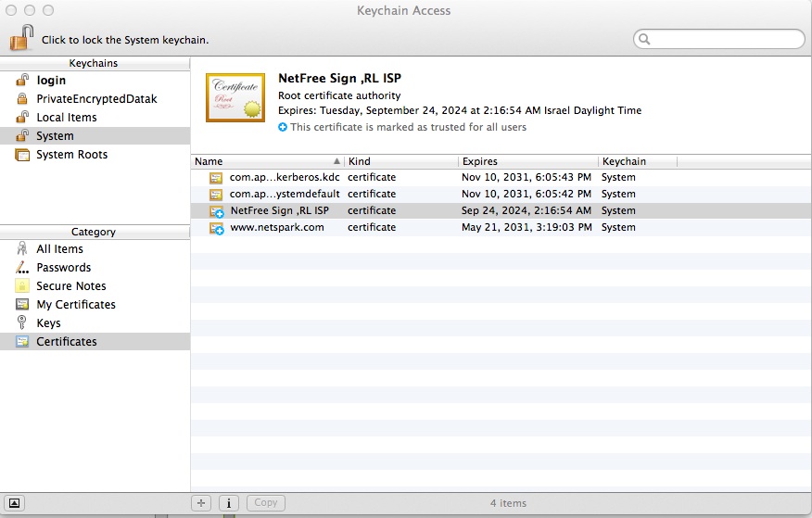Select the NetFree Sign ,RL ISP row

point(501,210)
